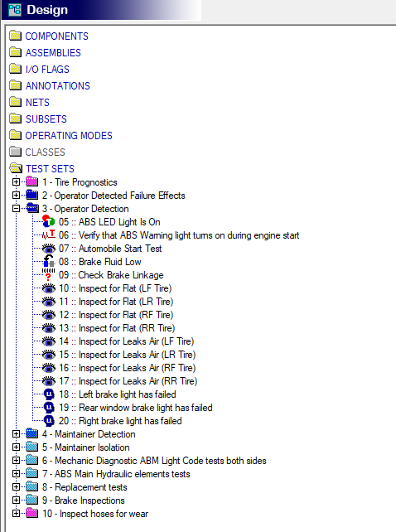Click the waveform icon for test 06
Image resolution: width=396 pixels, height=532 pixels.
(x=49, y=235)
